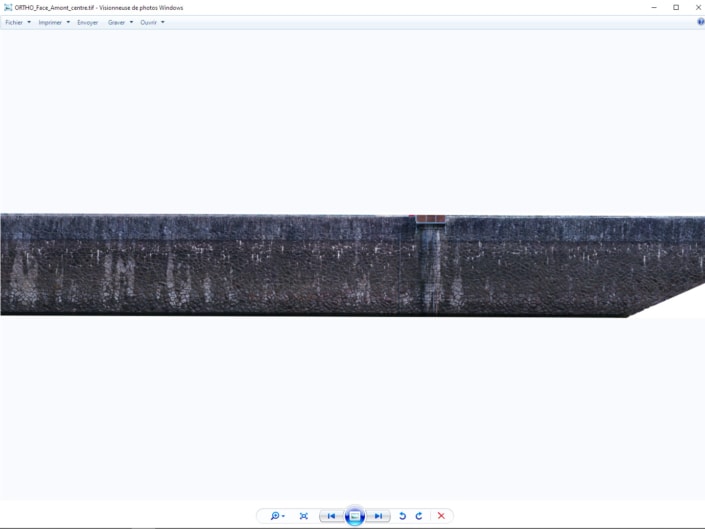705x529 pixels.
Task: Click the Envoyer button
Action: (88, 22)
